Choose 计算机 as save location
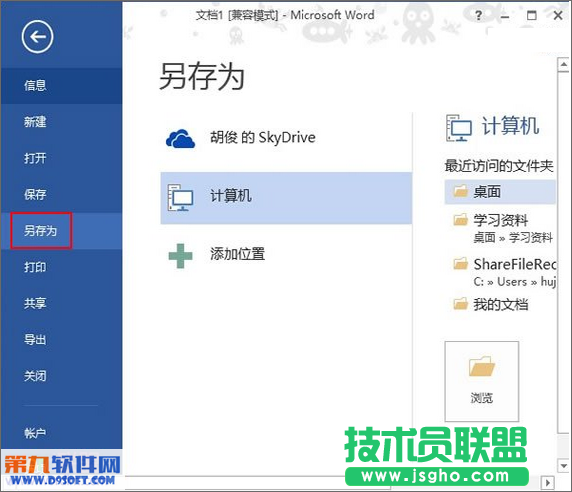The image size is (572, 492). (x=286, y=198)
